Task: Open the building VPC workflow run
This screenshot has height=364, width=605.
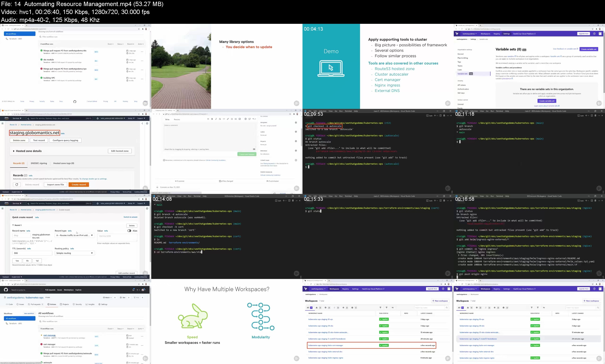Action: 49,78
